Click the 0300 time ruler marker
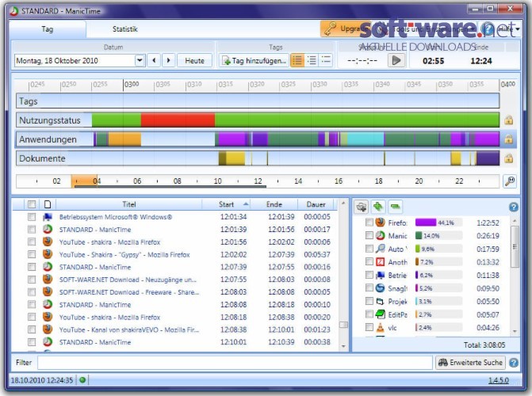Image resolution: width=532 pixels, height=396 pixels. click(132, 85)
